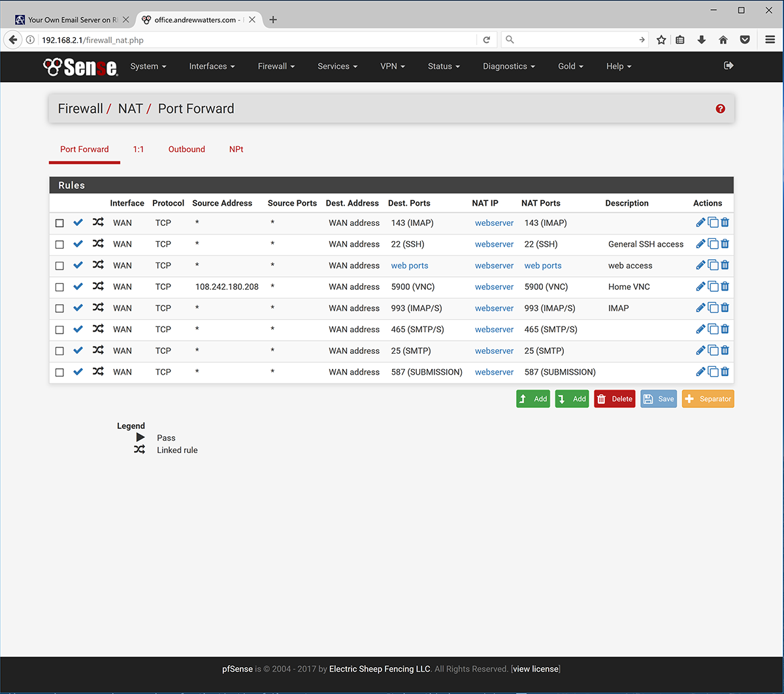This screenshot has height=694, width=784.
Task: Edit the 993 (IMAP/S) rule
Action: click(700, 308)
